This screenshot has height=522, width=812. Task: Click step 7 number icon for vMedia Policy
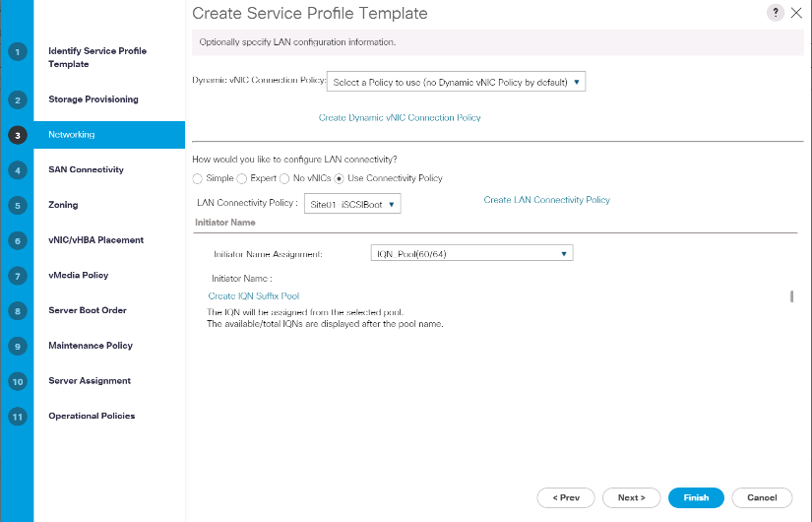[x=17, y=276]
